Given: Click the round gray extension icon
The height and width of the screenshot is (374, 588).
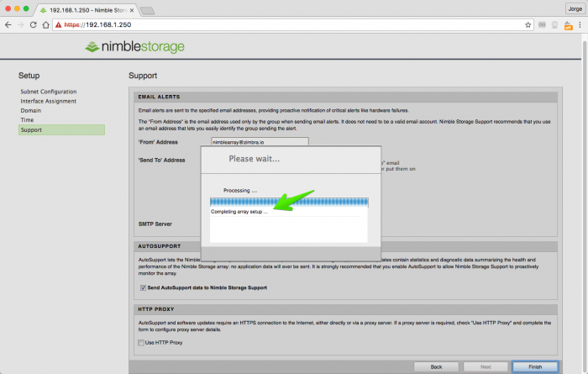Looking at the screenshot, I should [554, 24].
